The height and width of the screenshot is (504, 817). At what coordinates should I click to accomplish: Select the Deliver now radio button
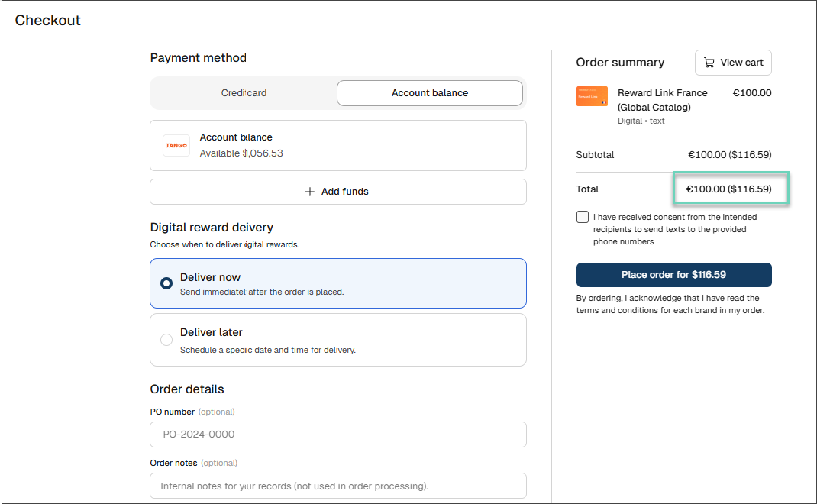tap(166, 283)
